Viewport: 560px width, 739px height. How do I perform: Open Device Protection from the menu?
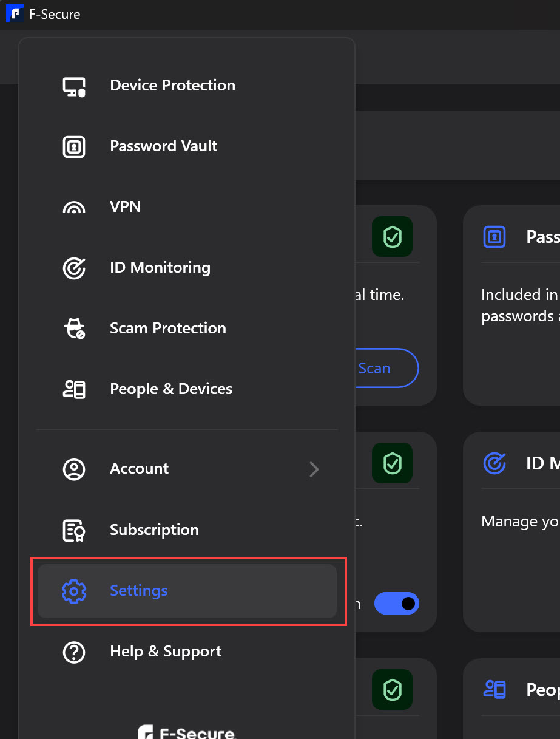172,86
